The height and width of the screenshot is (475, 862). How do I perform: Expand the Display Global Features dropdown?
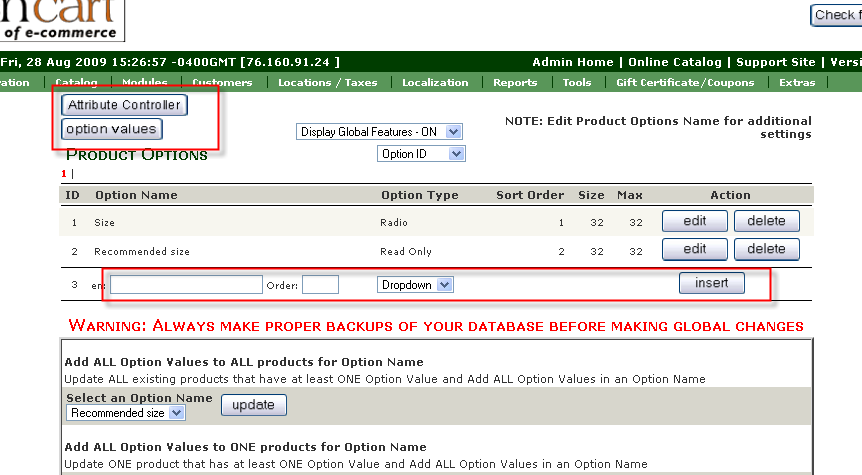[380, 132]
